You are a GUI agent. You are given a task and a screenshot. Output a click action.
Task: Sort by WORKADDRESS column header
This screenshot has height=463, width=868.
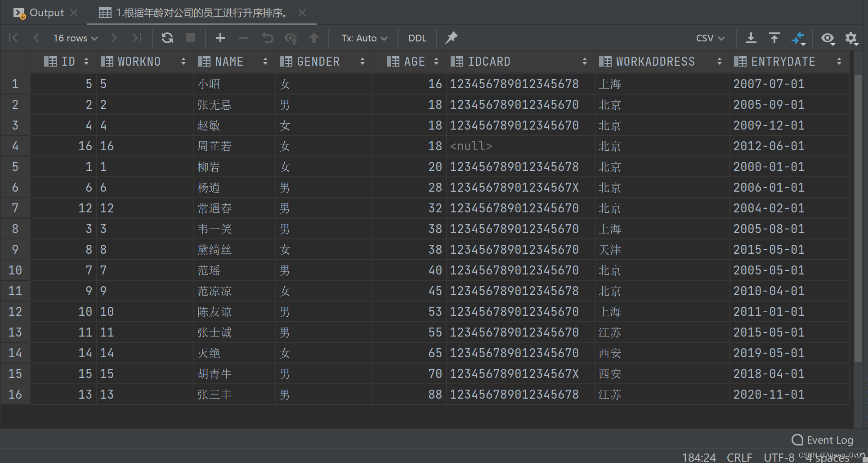[662, 62]
